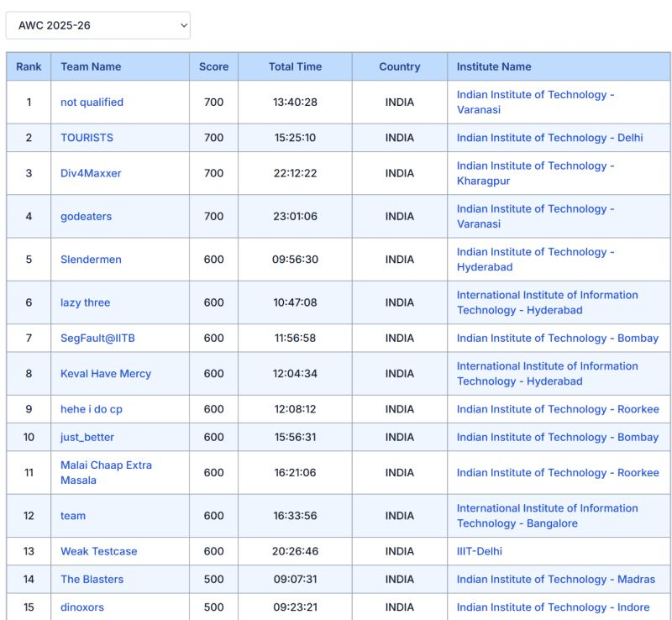Open the Indian Institute of Technology - Delhi link
Image resolution: width=672 pixels, height=620 pixels.
(x=550, y=138)
